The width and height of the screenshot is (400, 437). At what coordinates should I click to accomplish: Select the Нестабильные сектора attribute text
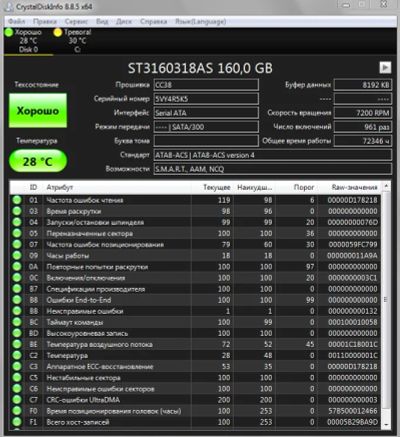coord(83,378)
